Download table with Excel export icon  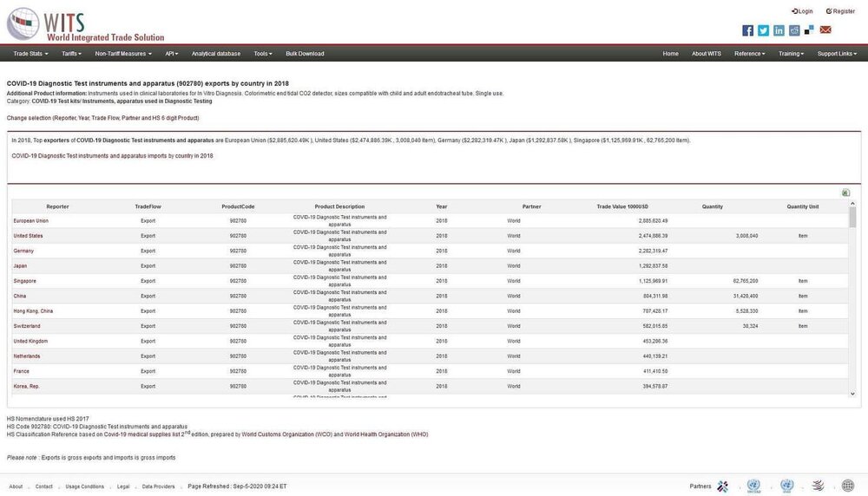845,193
